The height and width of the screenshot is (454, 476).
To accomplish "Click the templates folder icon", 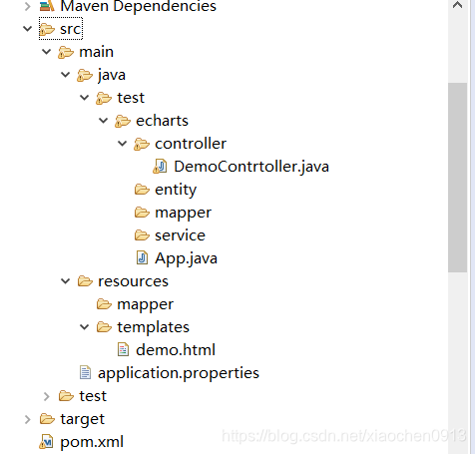I will pos(104,327).
